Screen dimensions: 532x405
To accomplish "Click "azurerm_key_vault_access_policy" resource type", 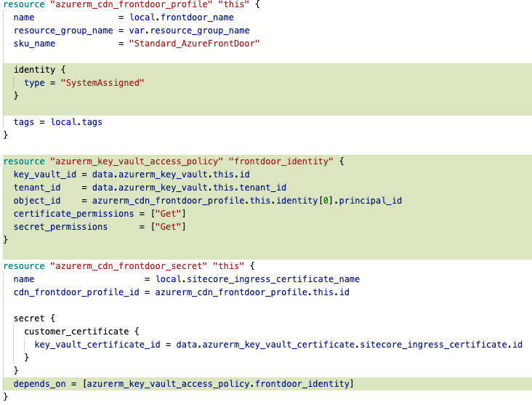I will (137, 161).
